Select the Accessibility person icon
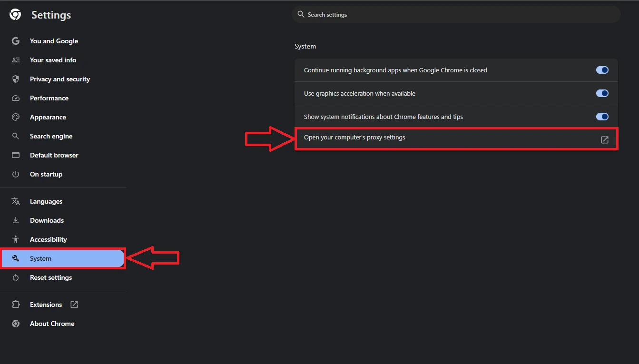The width and height of the screenshot is (639, 364). (15, 239)
